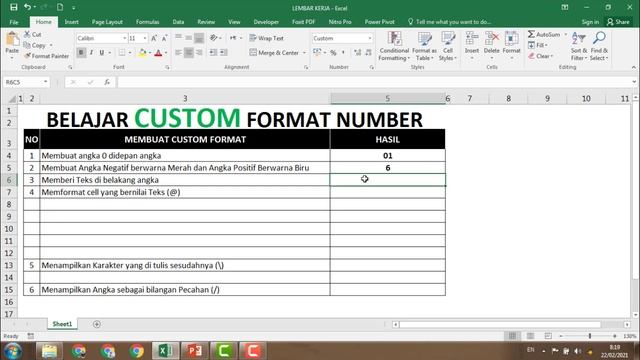Increase font size with the larger A icon
640x360 pixels.
click(154, 38)
